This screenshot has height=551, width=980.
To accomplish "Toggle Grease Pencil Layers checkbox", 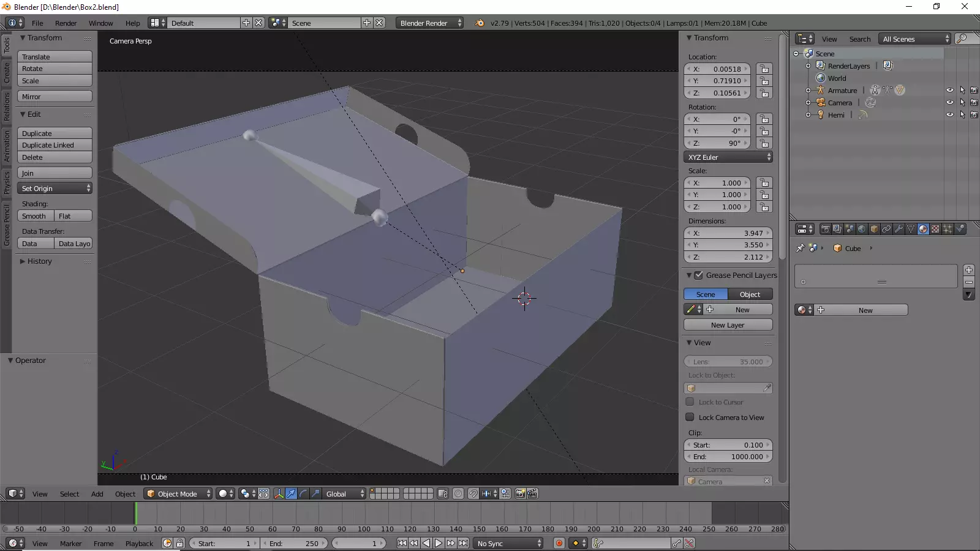I will (x=698, y=275).
